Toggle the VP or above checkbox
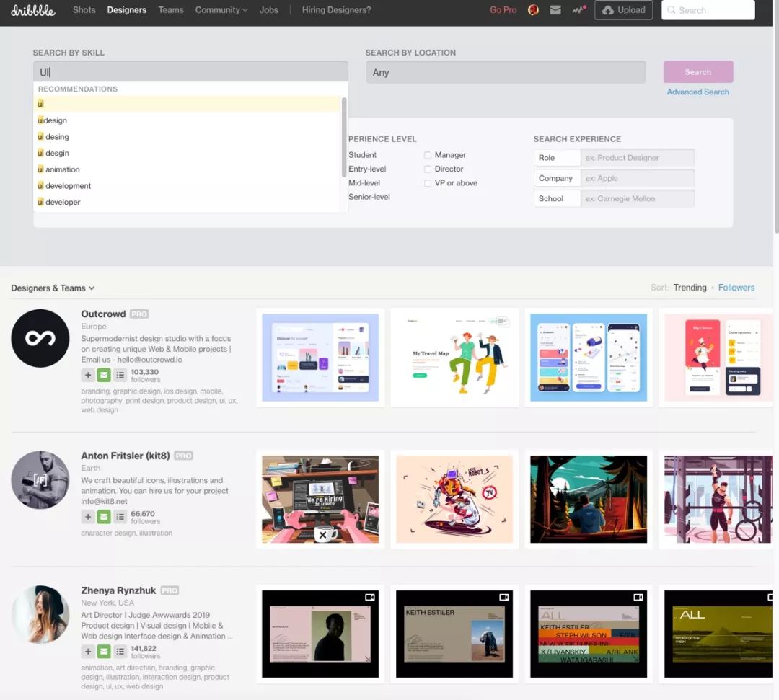 [x=427, y=183]
